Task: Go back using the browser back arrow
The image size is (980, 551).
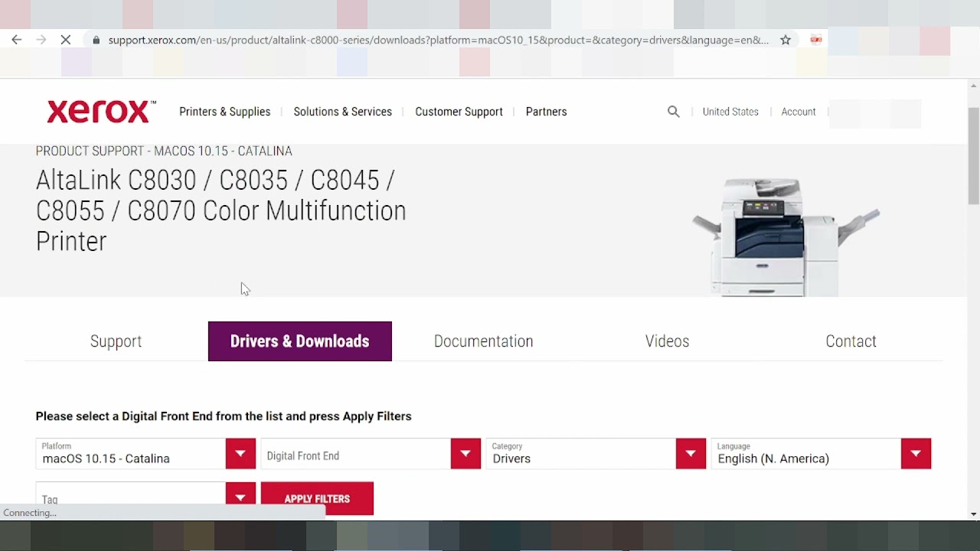Action: pos(17,40)
